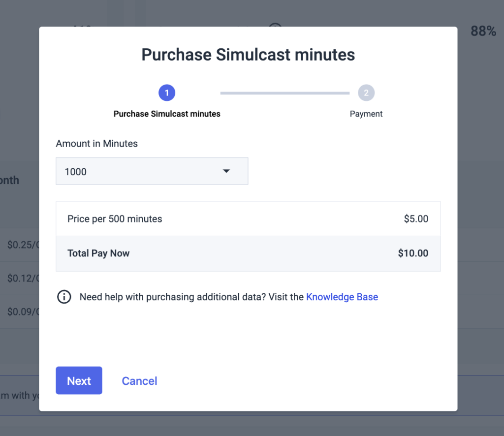
Task: Switch to the Payment step label
Action: coord(366,114)
